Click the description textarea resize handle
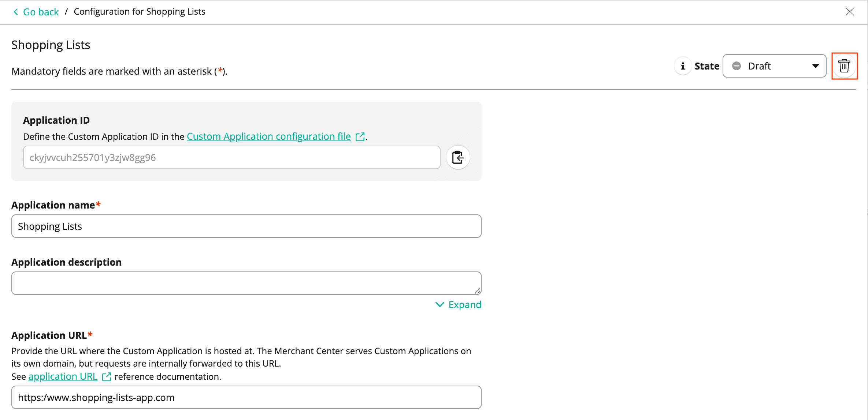868x420 pixels. click(x=478, y=291)
